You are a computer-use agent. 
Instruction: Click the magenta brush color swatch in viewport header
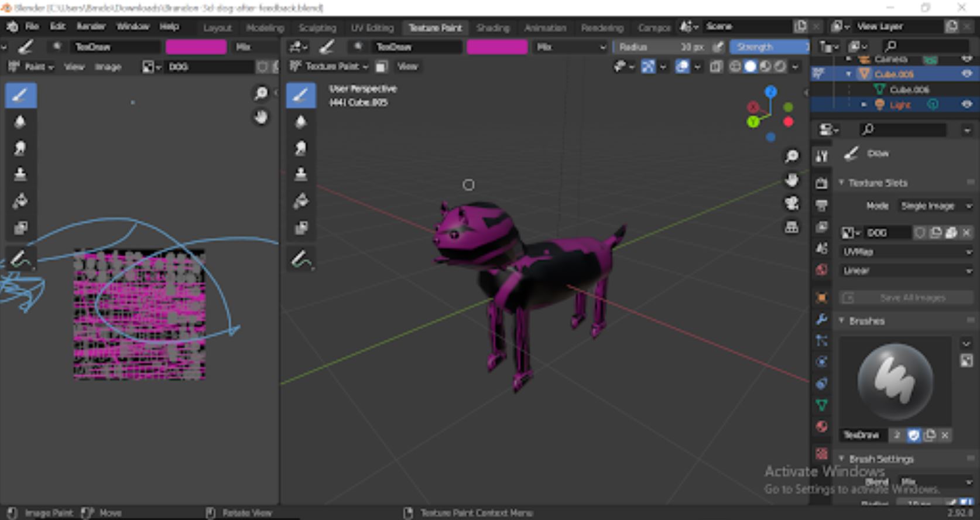coord(496,47)
